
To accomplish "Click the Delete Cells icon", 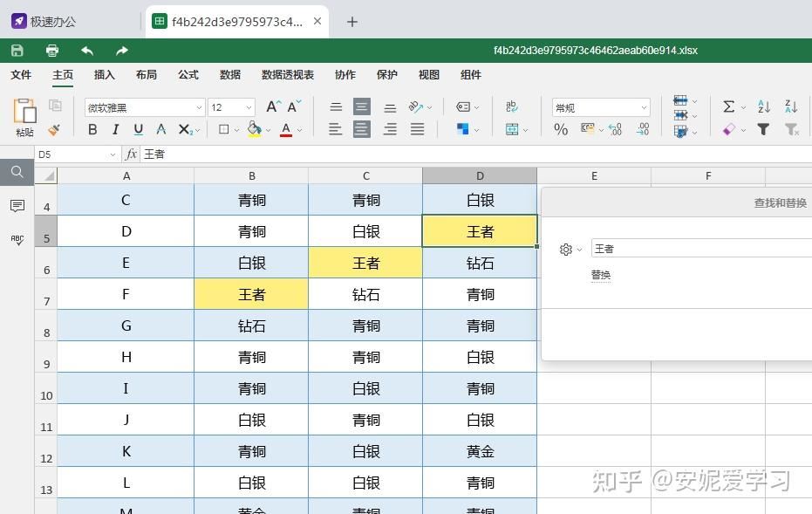I will (680, 115).
